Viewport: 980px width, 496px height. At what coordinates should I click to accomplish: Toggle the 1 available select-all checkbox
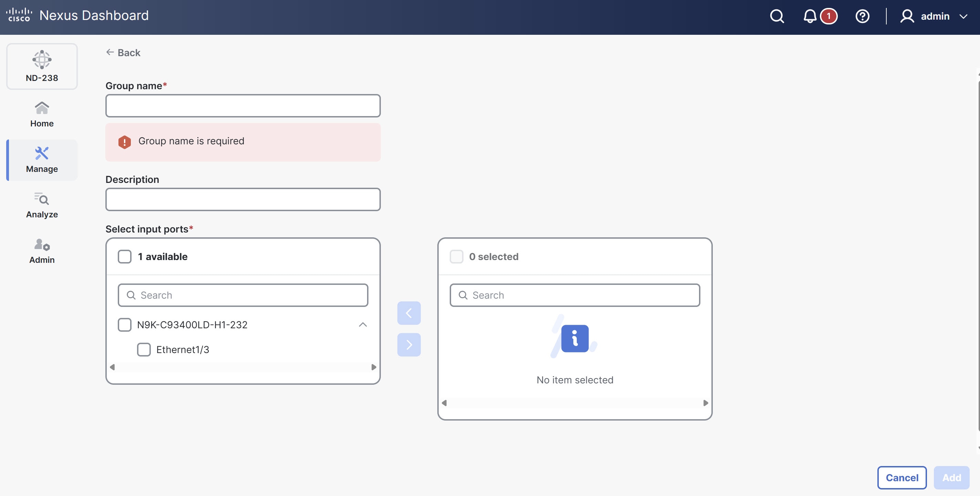pos(124,257)
